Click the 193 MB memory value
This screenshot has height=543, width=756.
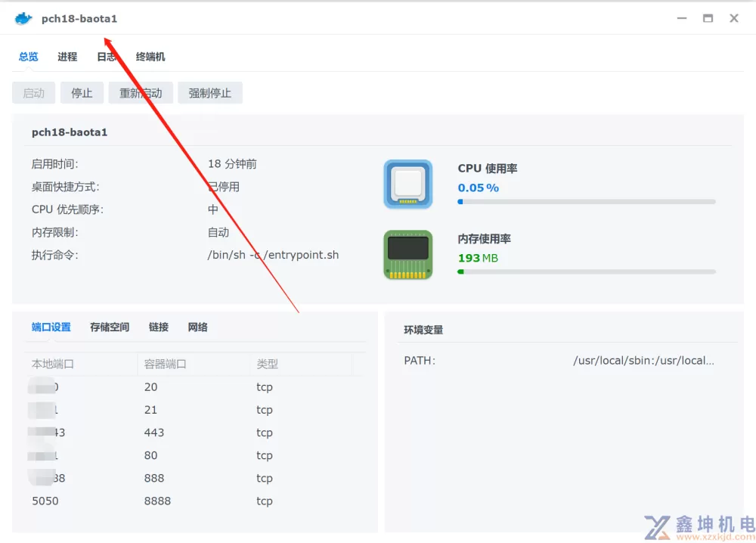coord(478,259)
